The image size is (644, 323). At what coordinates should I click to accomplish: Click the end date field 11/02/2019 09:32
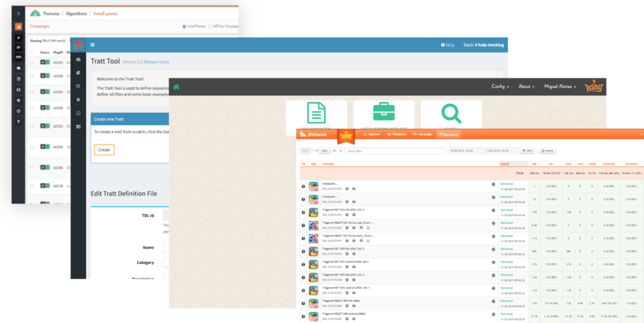[x=501, y=151]
